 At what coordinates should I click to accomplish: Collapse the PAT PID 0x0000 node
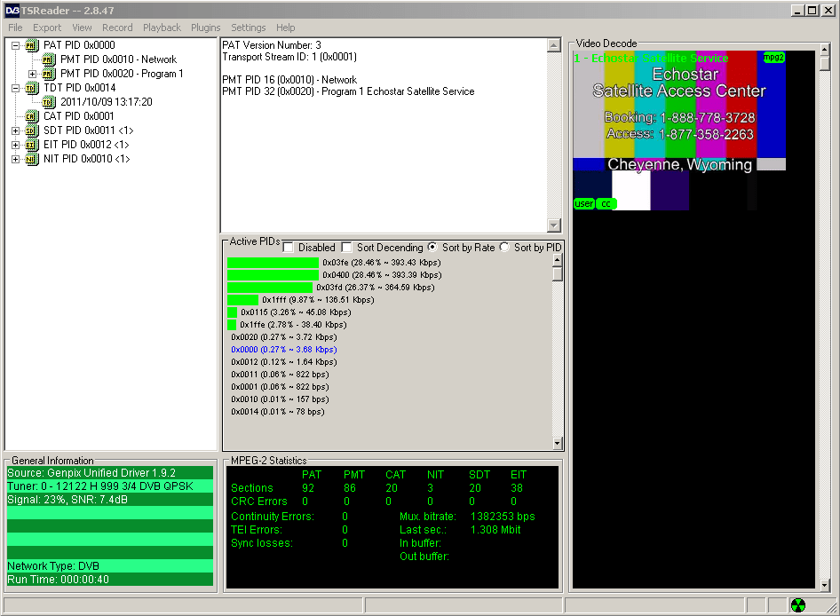pos(15,45)
